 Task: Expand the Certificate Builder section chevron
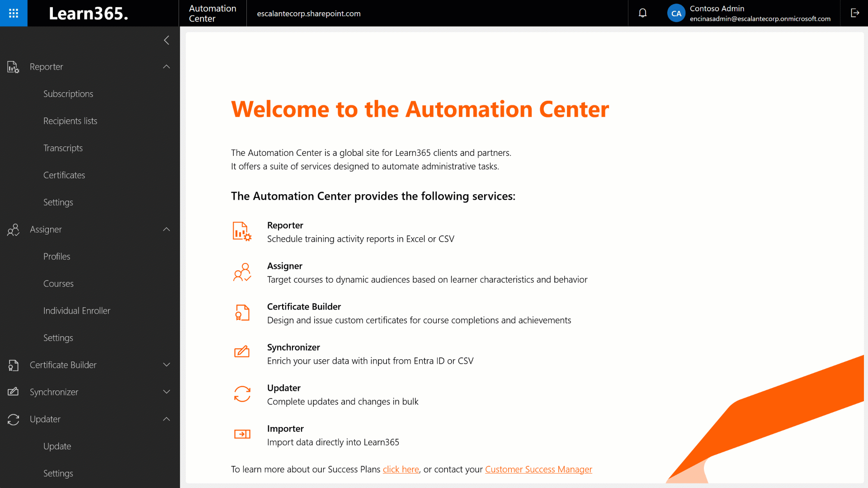[166, 365]
